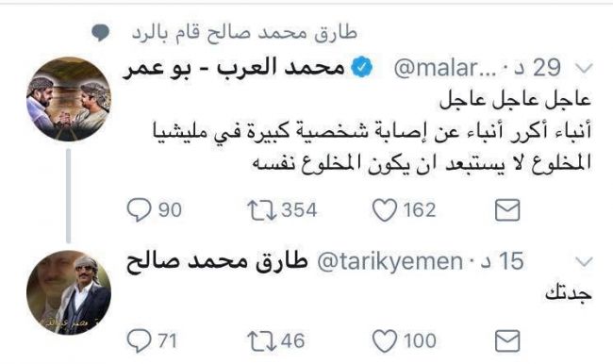Open the @tarikyemen handle link
The width and height of the screenshot is (613, 364).
point(389,261)
